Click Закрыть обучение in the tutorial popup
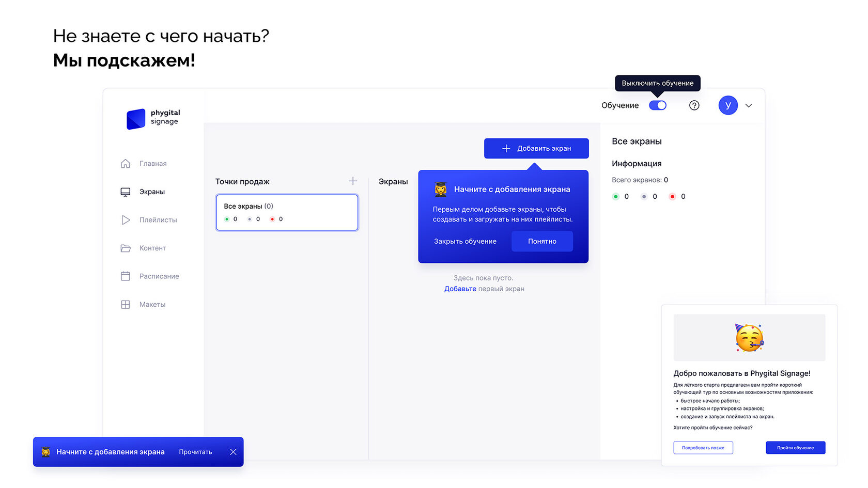 click(x=465, y=241)
